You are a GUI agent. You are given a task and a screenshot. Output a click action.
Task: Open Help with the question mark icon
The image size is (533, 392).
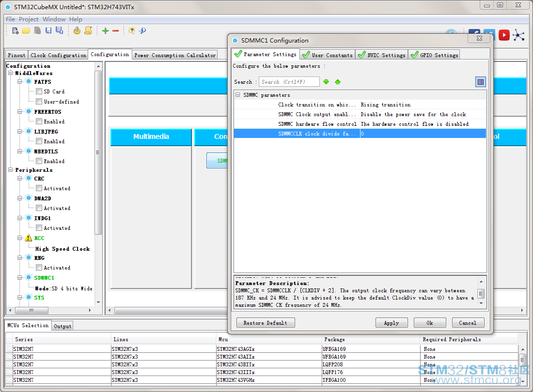pos(131,30)
